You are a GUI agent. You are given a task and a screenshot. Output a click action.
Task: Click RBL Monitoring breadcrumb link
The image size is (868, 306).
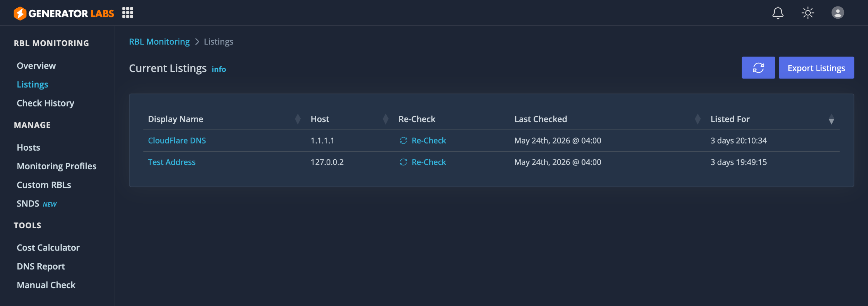pos(159,42)
